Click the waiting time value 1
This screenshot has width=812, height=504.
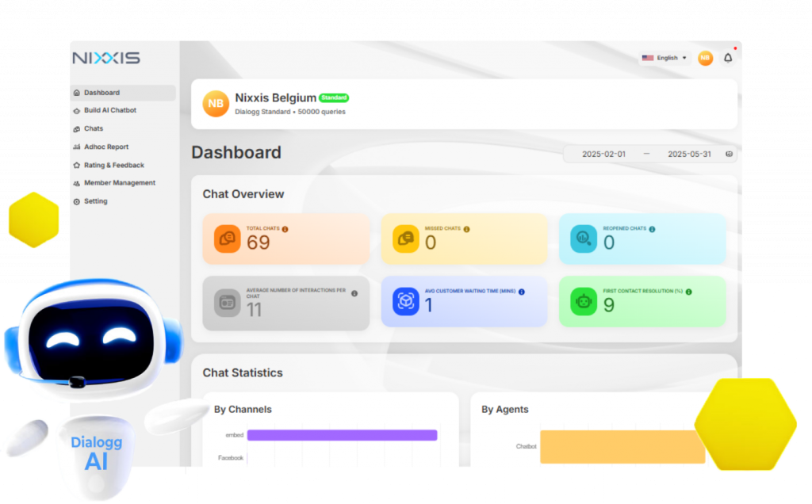point(429,305)
